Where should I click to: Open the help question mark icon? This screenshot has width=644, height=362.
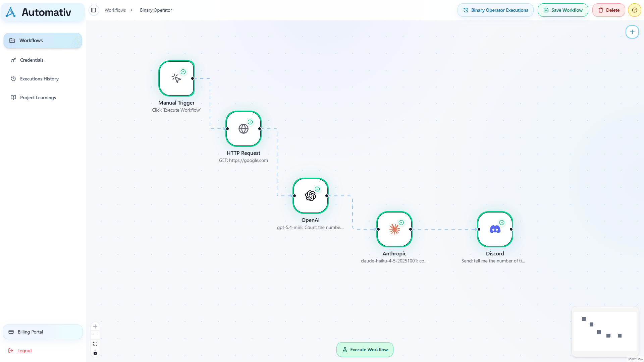(x=634, y=10)
